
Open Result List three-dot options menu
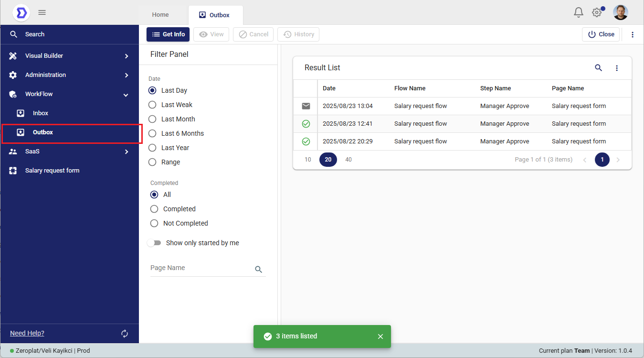(x=616, y=68)
